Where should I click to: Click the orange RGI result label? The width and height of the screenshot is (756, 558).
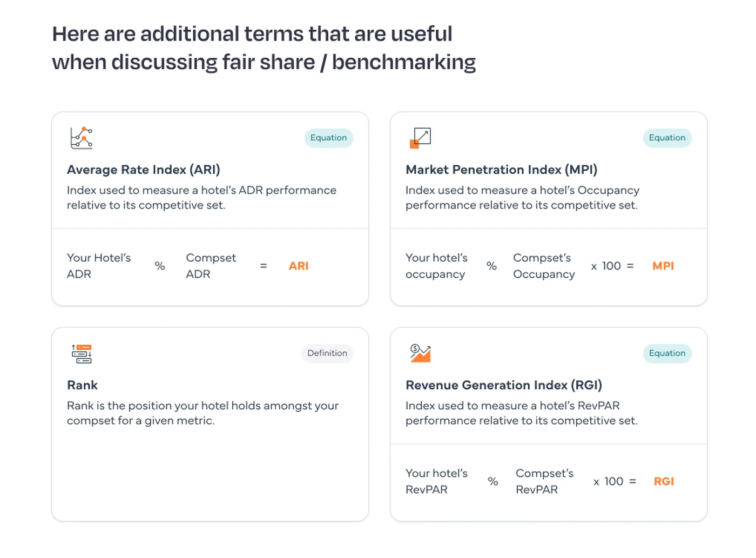click(x=664, y=481)
